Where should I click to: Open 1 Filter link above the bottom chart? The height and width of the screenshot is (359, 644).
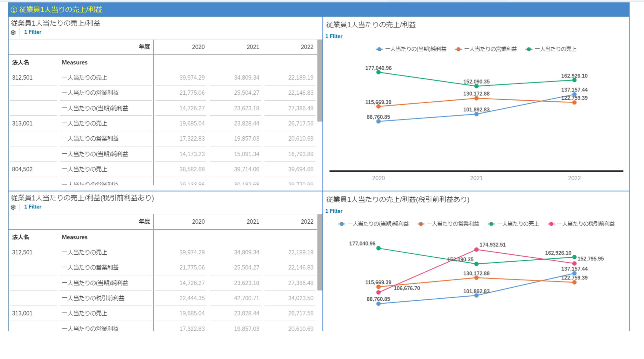tap(334, 211)
